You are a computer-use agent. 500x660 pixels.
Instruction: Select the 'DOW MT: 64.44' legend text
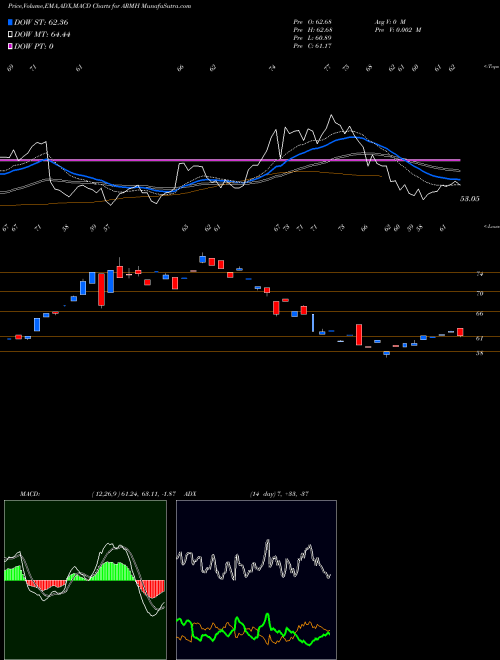tap(42, 35)
